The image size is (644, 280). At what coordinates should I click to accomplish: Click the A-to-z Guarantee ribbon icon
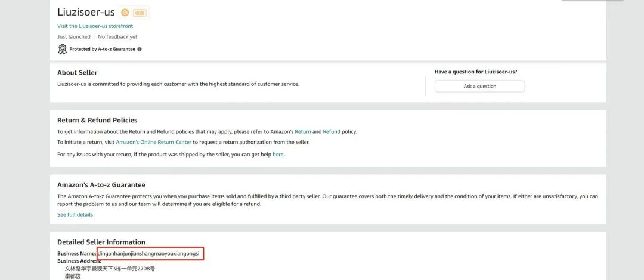[x=62, y=50]
